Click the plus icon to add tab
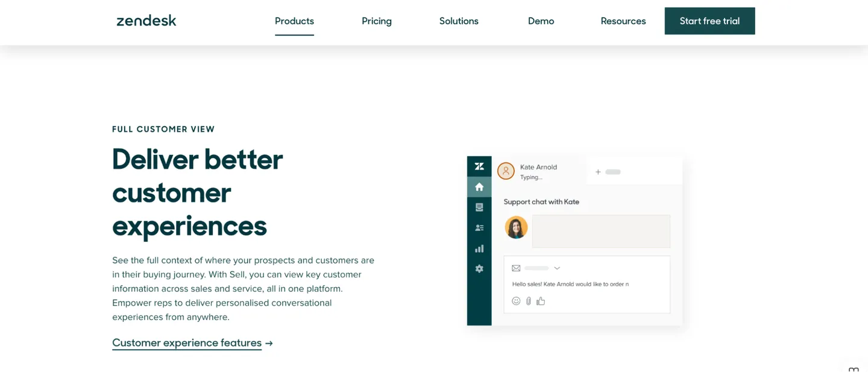Image resolution: width=868 pixels, height=372 pixels. (x=598, y=172)
